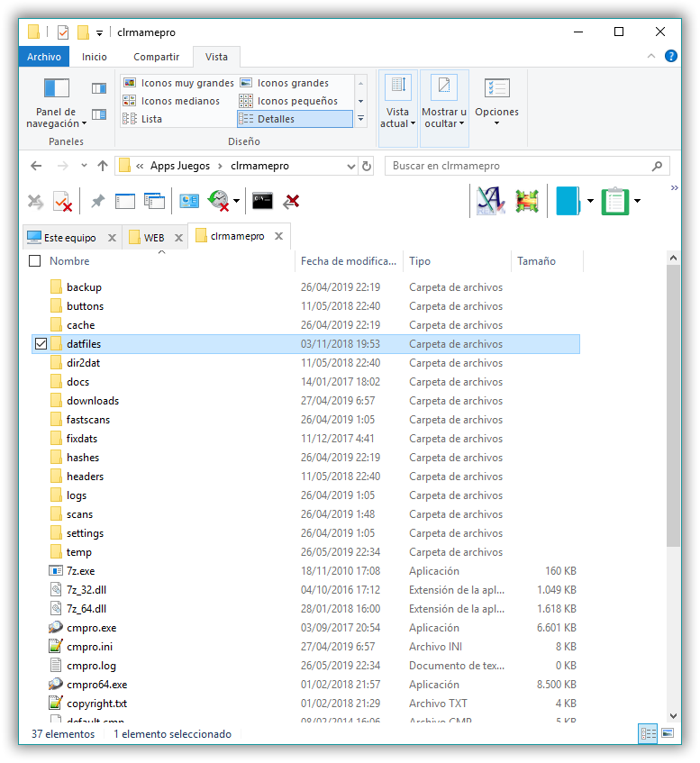This screenshot has height=763, width=700.
Task: Click the green and red arrows icon
Action: pos(527,201)
